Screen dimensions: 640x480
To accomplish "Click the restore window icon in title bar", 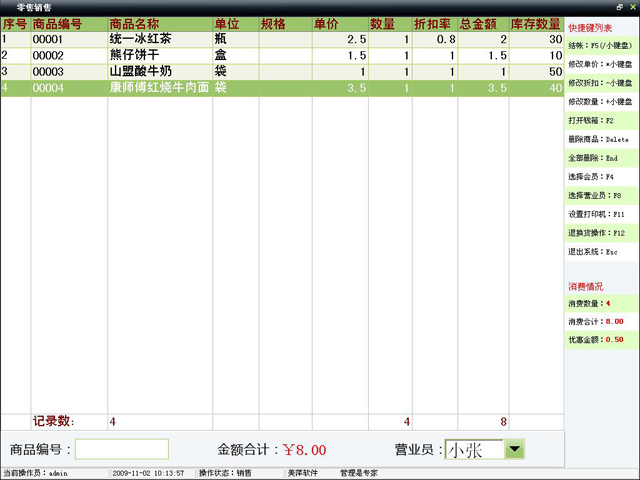I will [x=619, y=7].
